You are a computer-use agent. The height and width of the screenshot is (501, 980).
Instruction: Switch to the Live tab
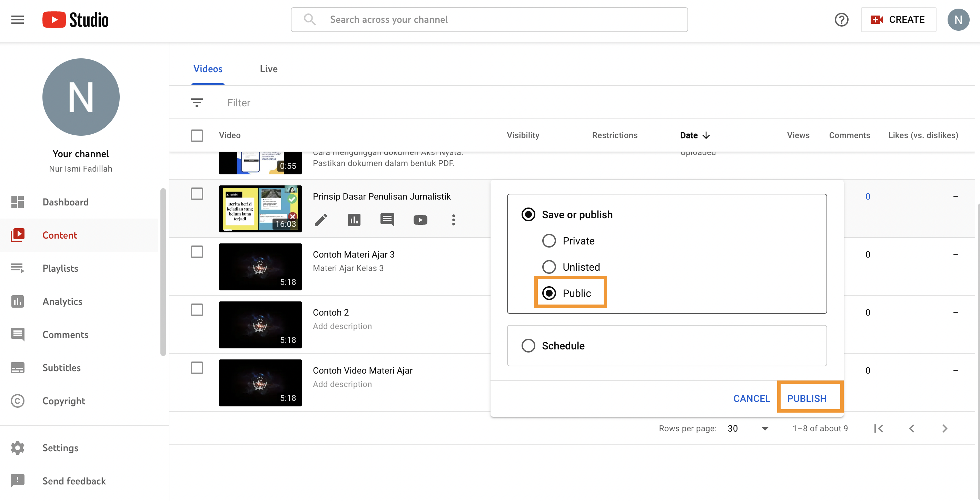(x=269, y=69)
